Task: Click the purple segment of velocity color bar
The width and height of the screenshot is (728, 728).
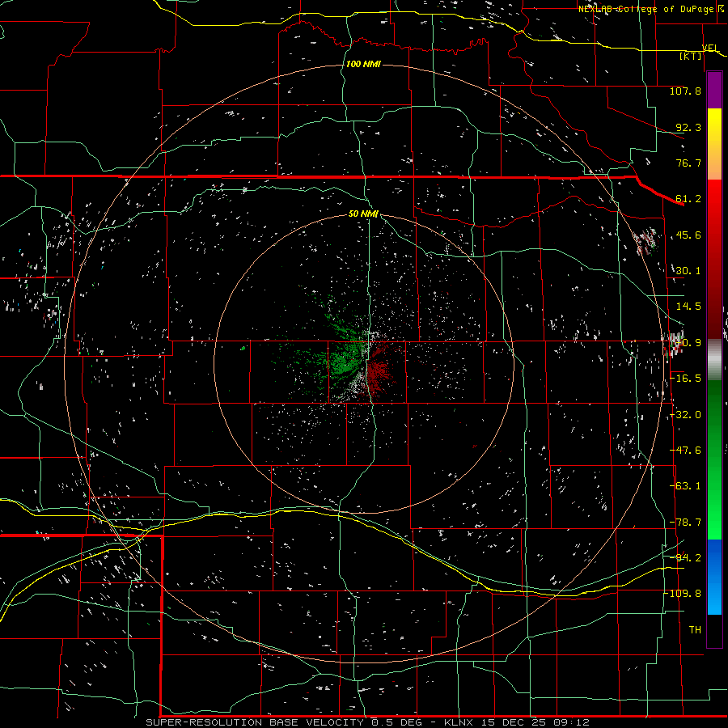Action: coord(714,90)
